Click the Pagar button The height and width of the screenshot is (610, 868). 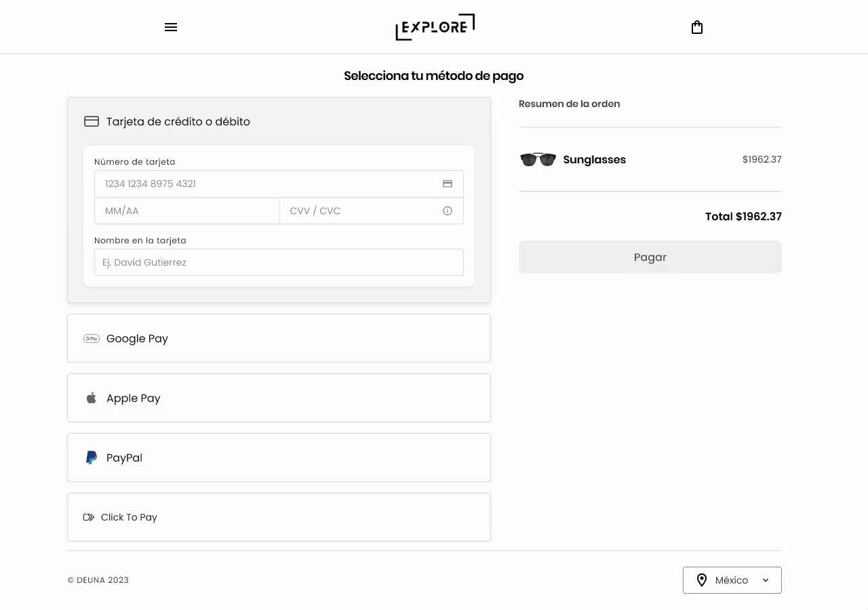click(x=650, y=257)
